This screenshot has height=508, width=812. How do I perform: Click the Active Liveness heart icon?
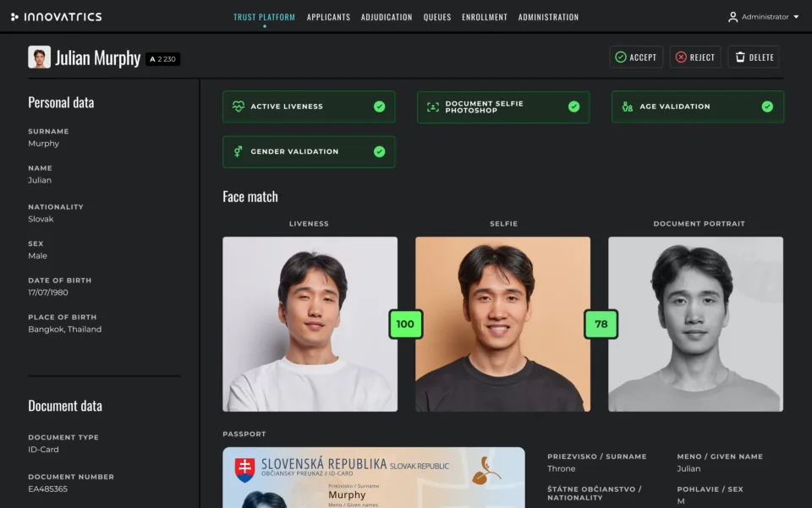239,107
